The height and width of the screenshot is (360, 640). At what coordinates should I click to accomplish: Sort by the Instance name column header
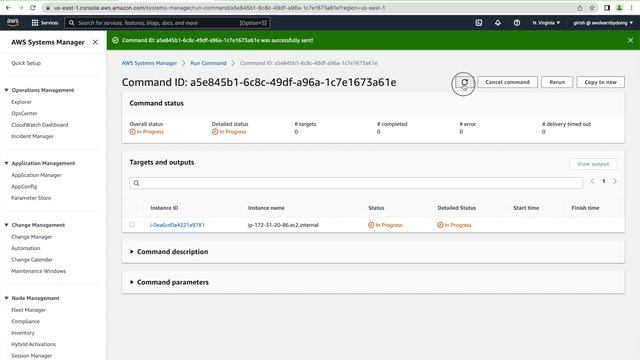(266, 208)
